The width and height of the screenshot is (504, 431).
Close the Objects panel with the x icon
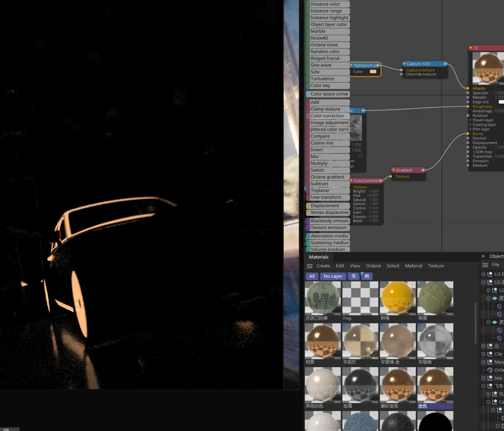coord(483,256)
